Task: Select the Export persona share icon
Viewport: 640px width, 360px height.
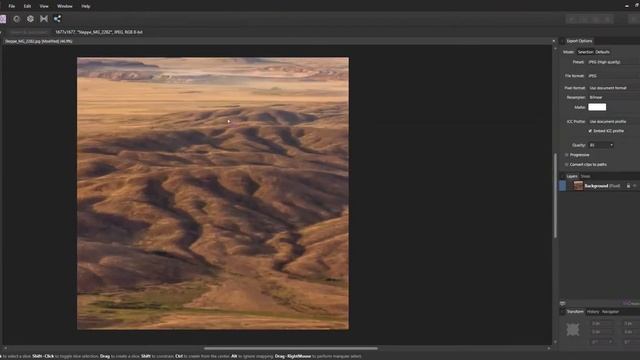Action: tap(57, 19)
